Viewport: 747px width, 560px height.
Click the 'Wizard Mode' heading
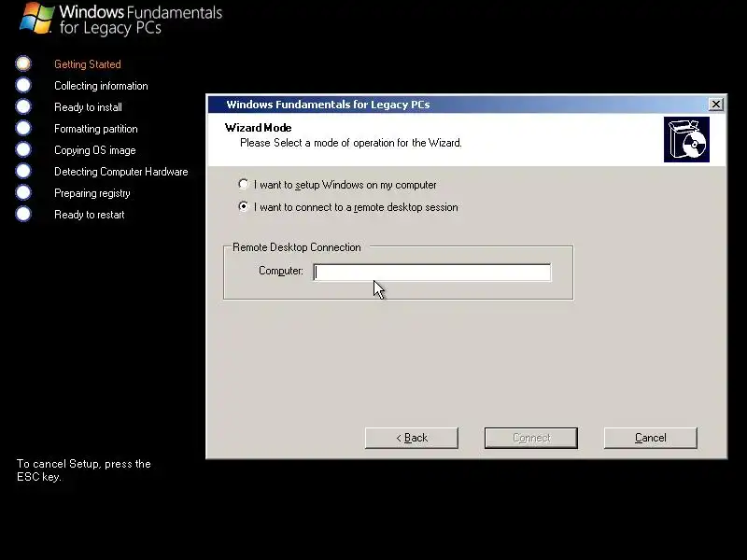259,128
